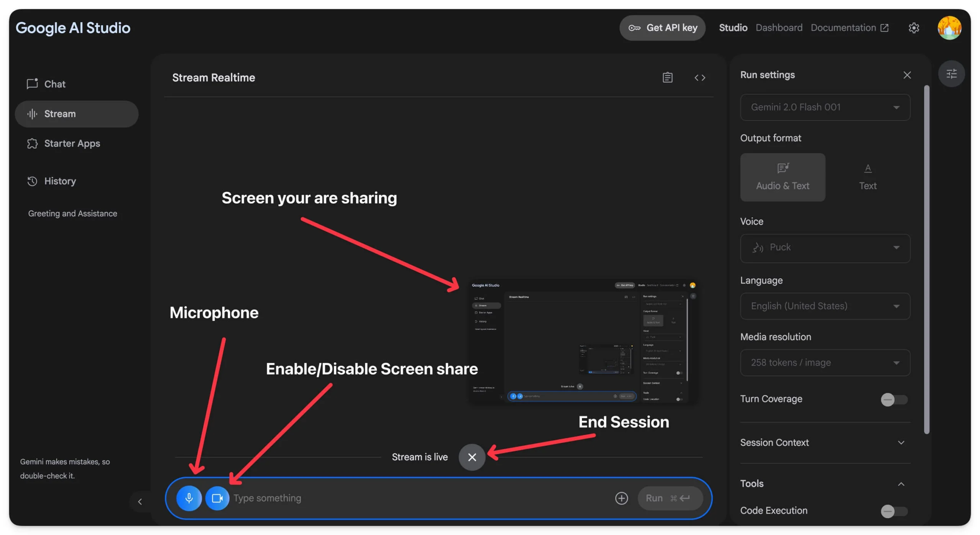The width and height of the screenshot is (980, 535).
Task: Collapse the left sidebar chevron
Action: click(x=140, y=501)
